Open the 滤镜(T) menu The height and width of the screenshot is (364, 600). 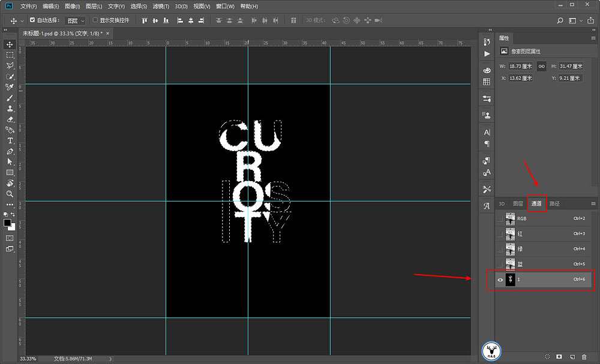pos(161,7)
